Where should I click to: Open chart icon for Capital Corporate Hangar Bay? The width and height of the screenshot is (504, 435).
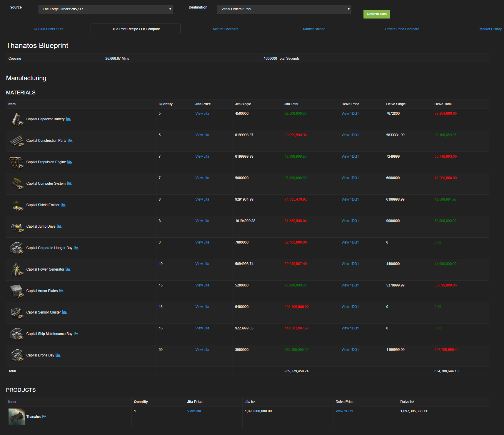tap(76, 248)
